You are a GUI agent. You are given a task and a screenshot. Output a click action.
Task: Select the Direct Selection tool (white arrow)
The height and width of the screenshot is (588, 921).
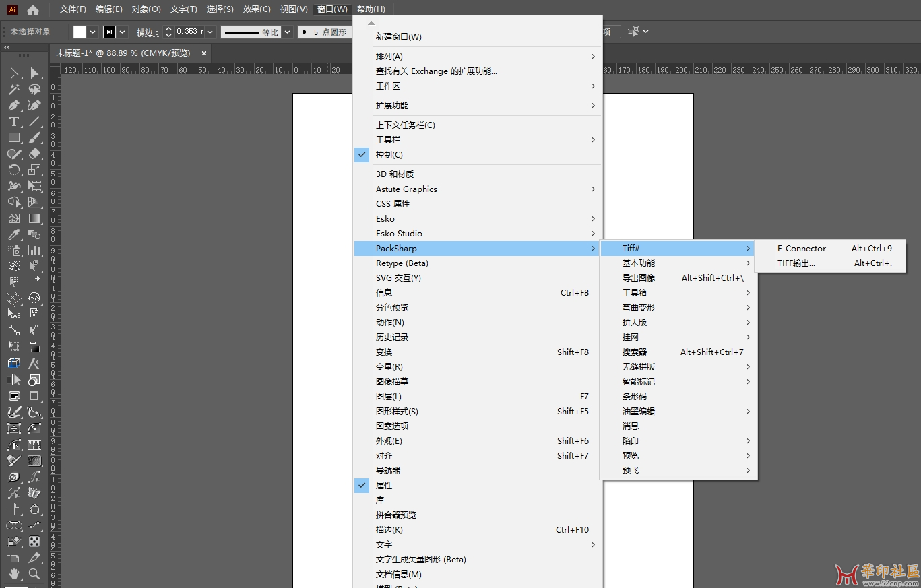tap(34, 73)
